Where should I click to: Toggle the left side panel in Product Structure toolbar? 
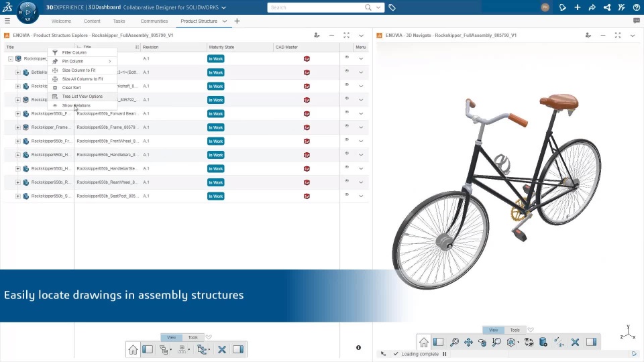[148, 350]
